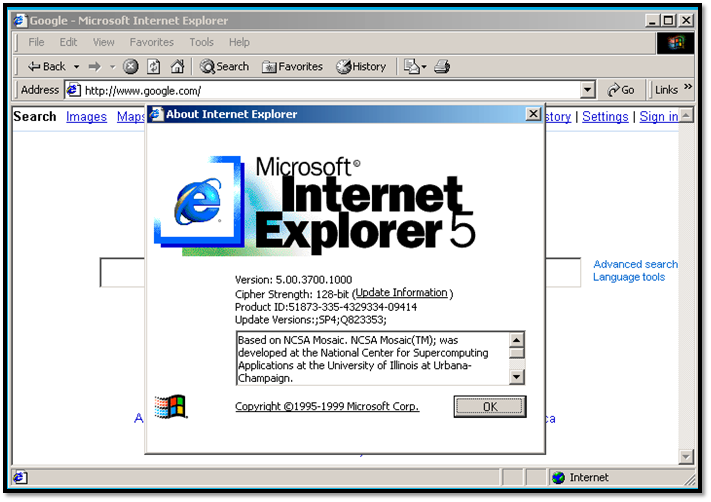Open the Favorites pane toolbar button
711x502 pixels.
point(292,67)
